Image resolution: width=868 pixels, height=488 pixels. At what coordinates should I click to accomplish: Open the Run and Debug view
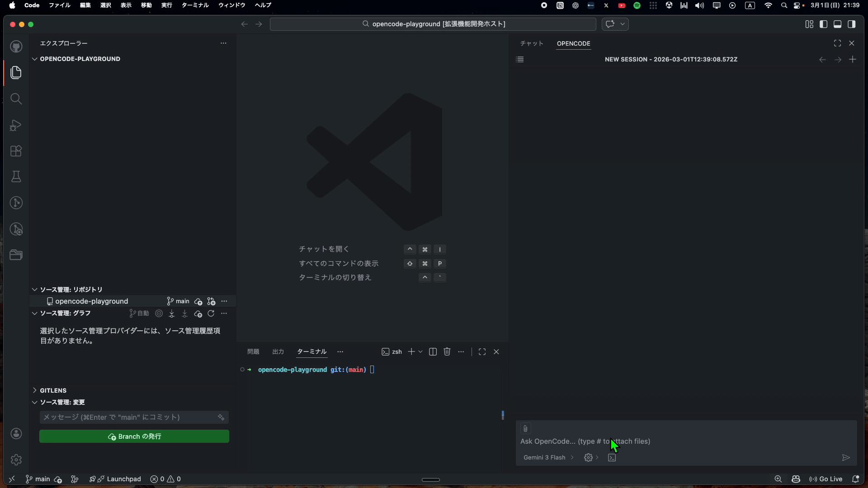coord(16,125)
